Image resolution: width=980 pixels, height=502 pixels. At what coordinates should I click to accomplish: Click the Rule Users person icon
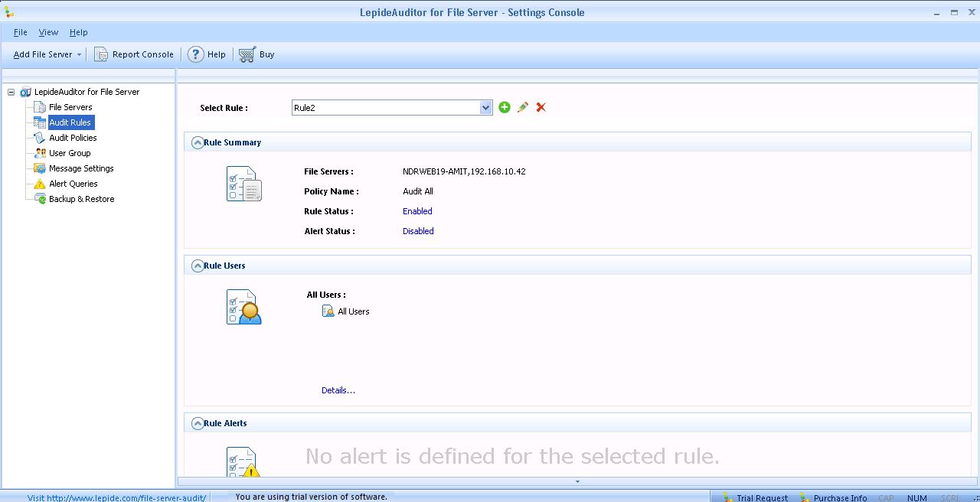(x=244, y=307)
